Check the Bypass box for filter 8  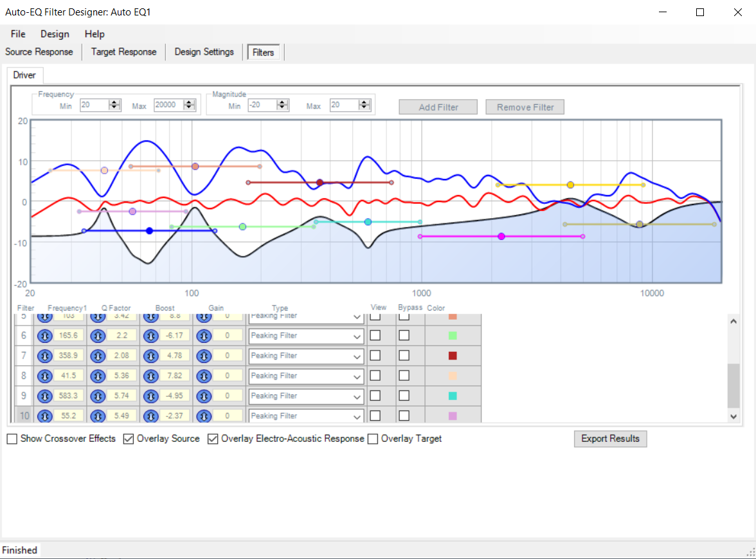click(404, 376)
